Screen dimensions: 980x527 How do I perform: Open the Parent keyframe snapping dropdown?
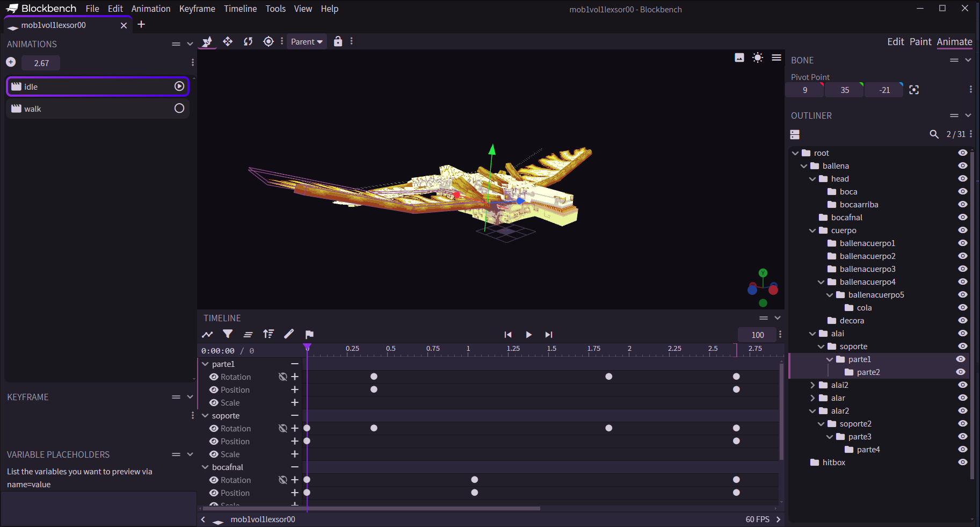(x=306, y=41)
